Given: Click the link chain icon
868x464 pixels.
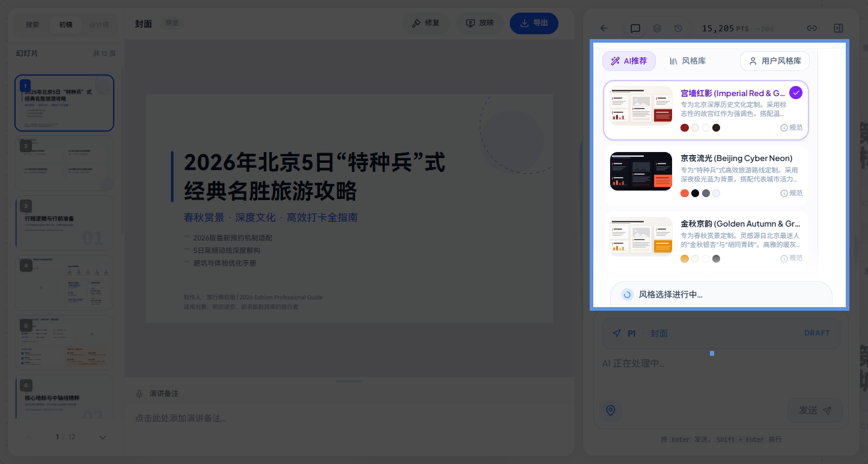Looking at the screenshot, I should [811, 28].
